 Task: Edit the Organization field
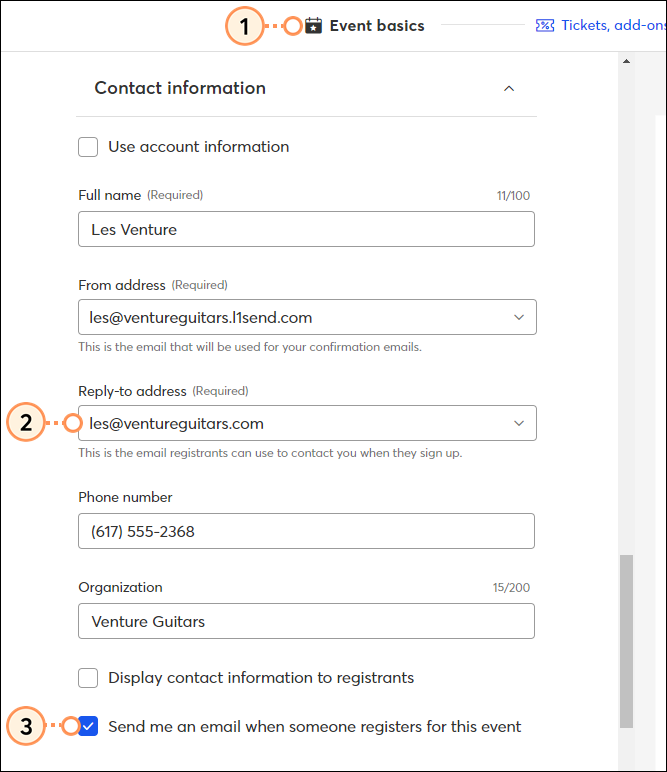pos(306,621)
